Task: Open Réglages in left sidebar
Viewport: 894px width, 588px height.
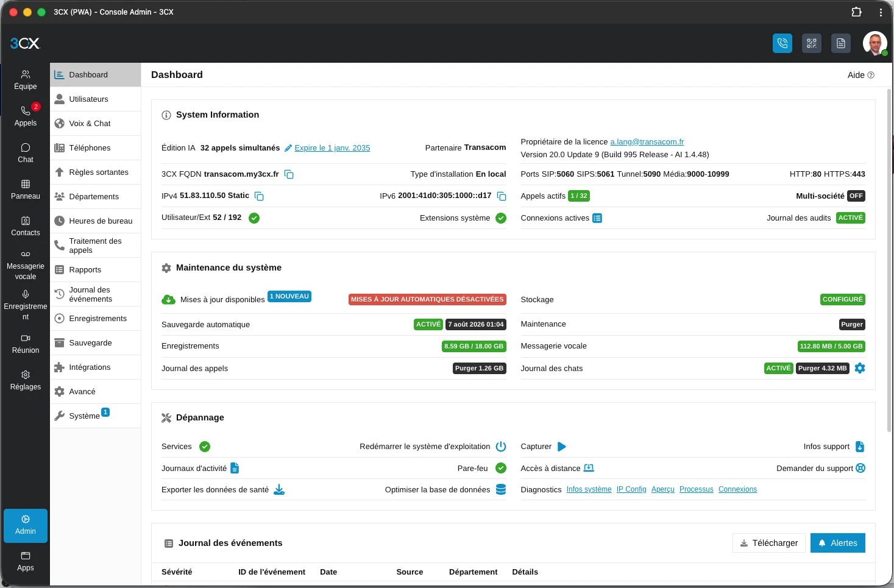Action: click(26, 380)
